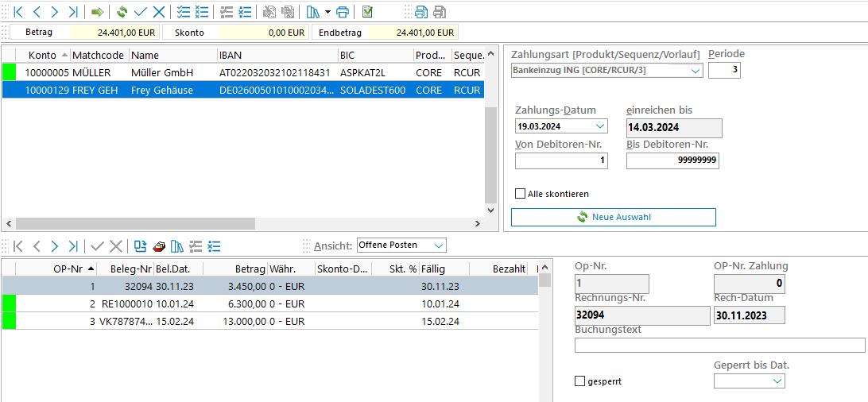
Task: Click the Buchungstext input field
Action: point(719,346)
